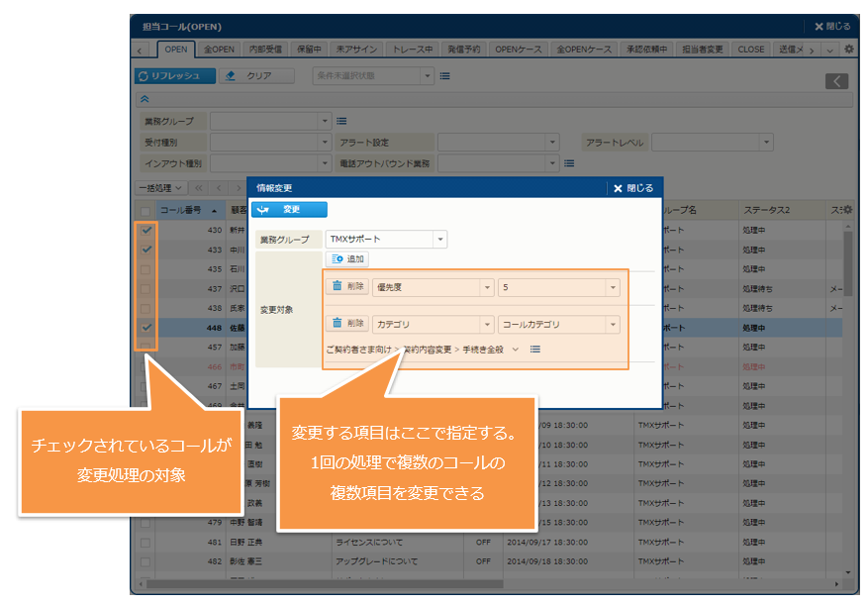Open the 優先度 field dropdown

coord(486,287)
